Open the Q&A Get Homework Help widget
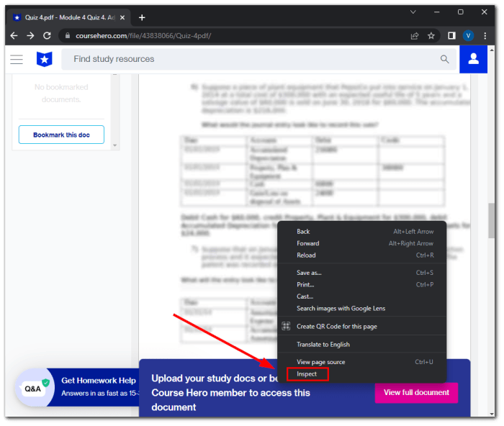The height and width of the screenshot is (426, 504). [x=77, y=387]
